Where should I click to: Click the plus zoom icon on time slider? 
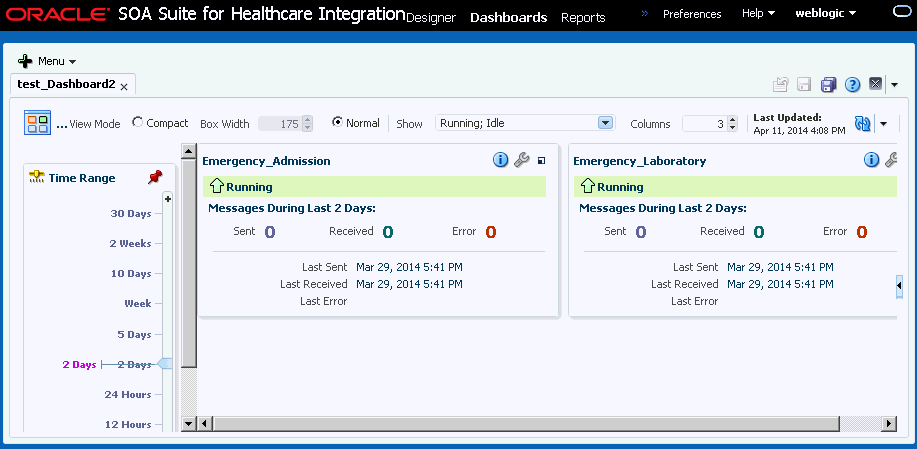pyautogui.click(x=168, y=199)
